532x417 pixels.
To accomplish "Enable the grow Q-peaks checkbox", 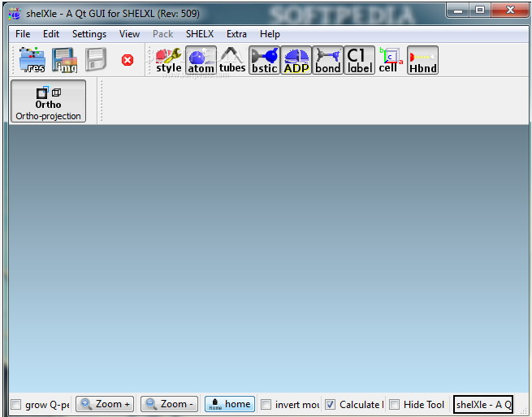I will (16, 405).
